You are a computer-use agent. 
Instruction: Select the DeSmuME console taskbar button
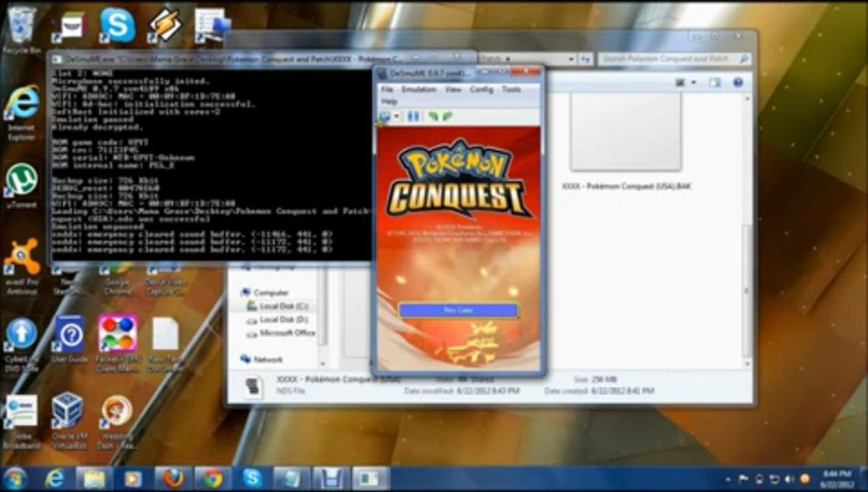[371, 478]
